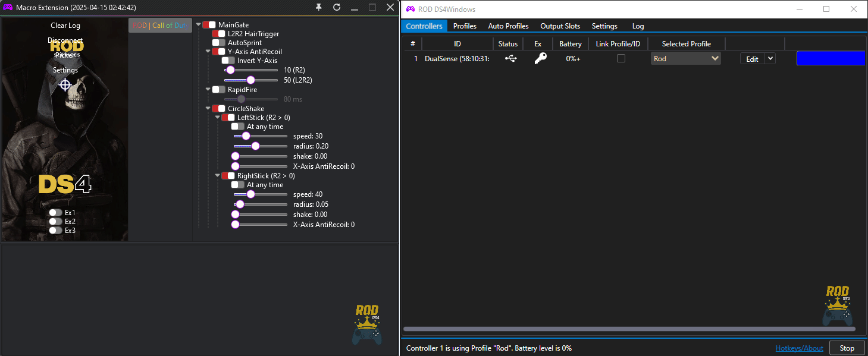Open the dropdown arrow next to Edit

click(x=770, y=58)
